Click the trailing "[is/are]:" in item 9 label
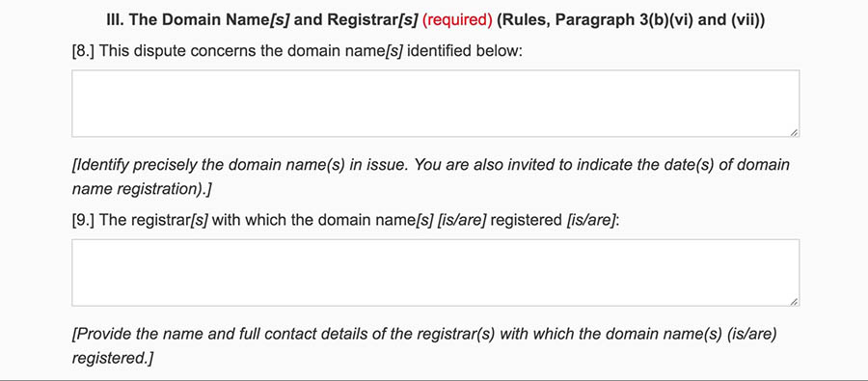The height and width of the screenshot is (381, 868). coord(592,221)
